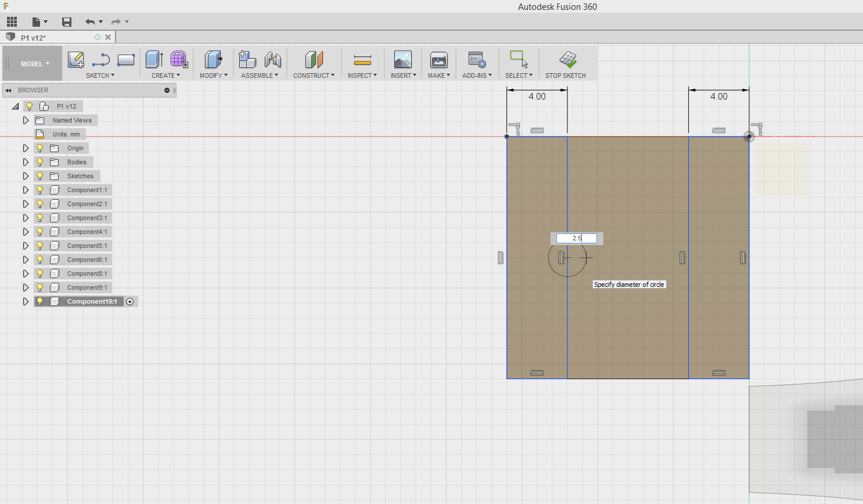This screenshot has width=863, height=504.
Task: Toggle visibility bulb of Origin
Action: pyautogui.click(x=40, y=148)
